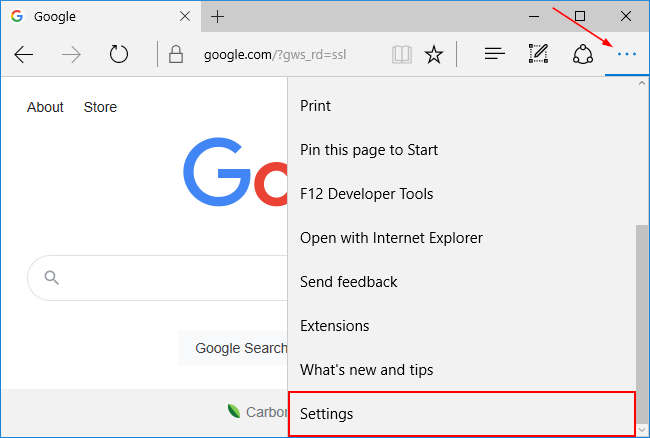
Task: Close the Edge browser window
Action: [626, 16]
